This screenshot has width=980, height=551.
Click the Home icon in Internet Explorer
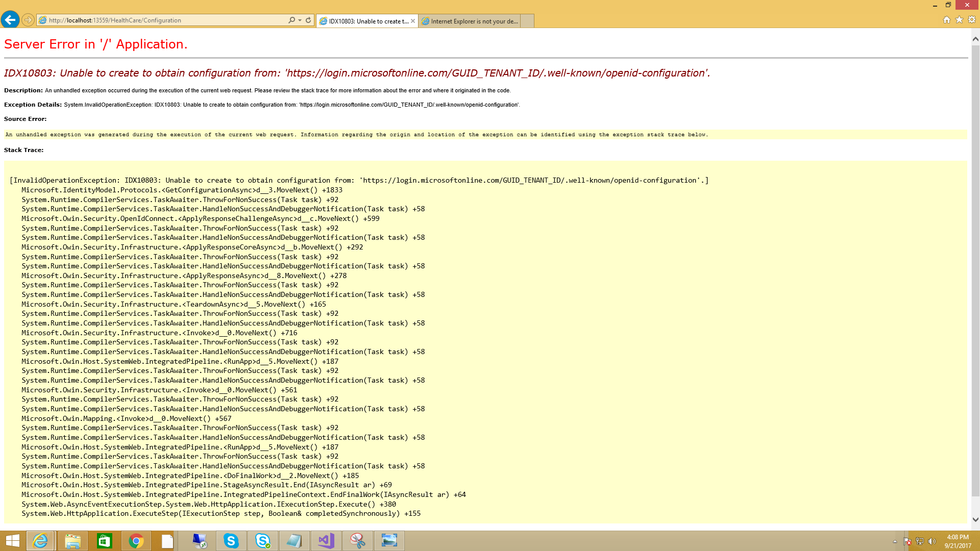click(x=947, y=20)
